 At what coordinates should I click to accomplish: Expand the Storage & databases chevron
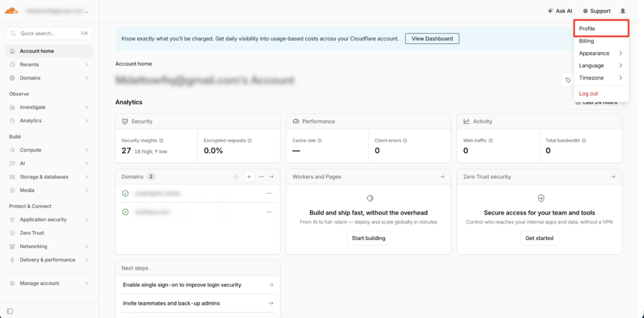click(87, 177)
